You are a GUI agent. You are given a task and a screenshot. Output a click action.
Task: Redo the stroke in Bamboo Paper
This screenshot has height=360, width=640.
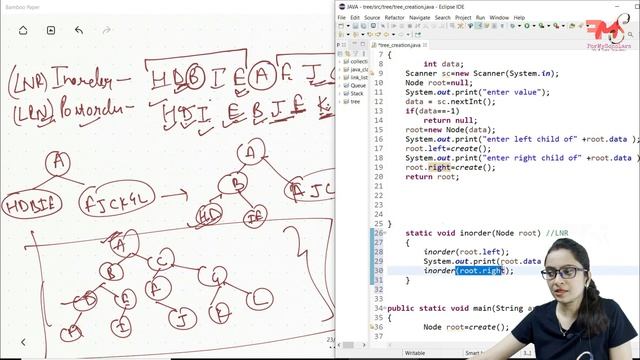[x=107, y=30]
